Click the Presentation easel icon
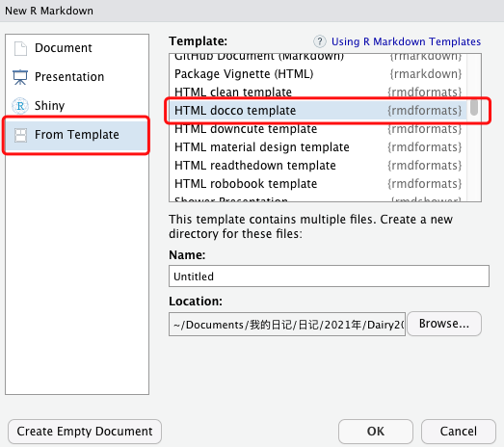 tap(20, 77)
